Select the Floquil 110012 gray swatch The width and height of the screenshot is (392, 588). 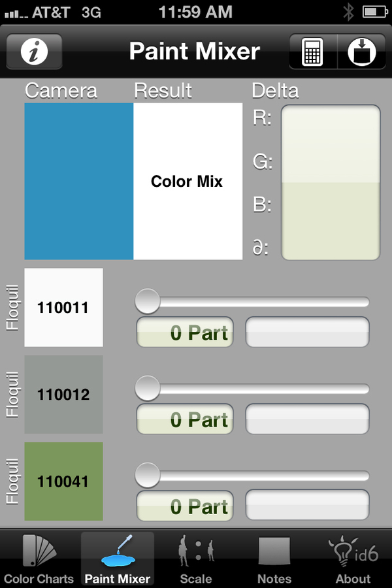[64, 394]
